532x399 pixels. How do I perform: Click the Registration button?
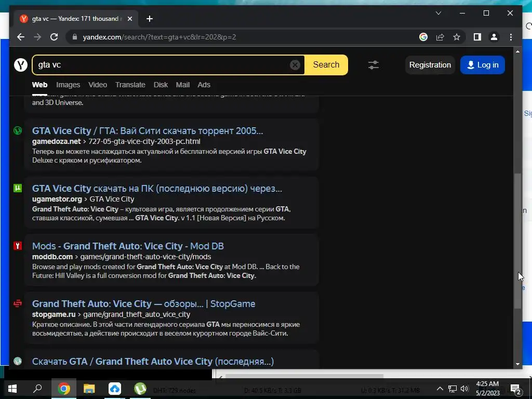pyautogui.click(x=430, y=65)
